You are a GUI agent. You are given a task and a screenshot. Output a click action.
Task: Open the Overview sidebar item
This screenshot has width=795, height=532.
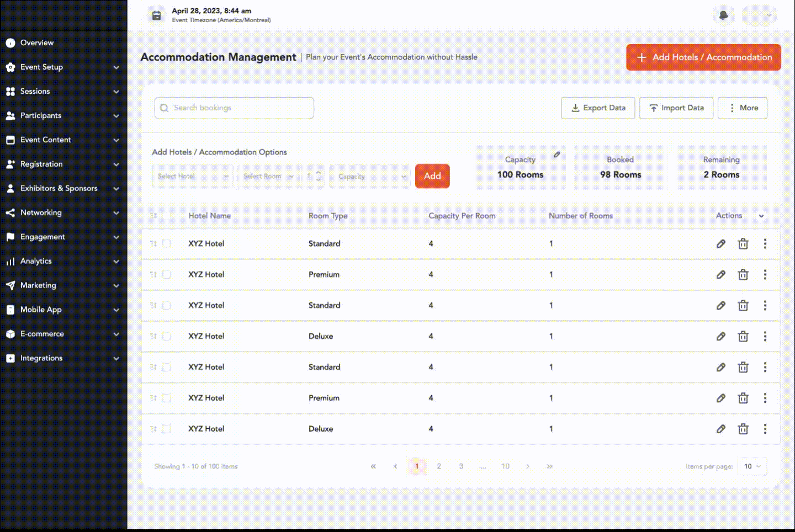coord(37,43)
